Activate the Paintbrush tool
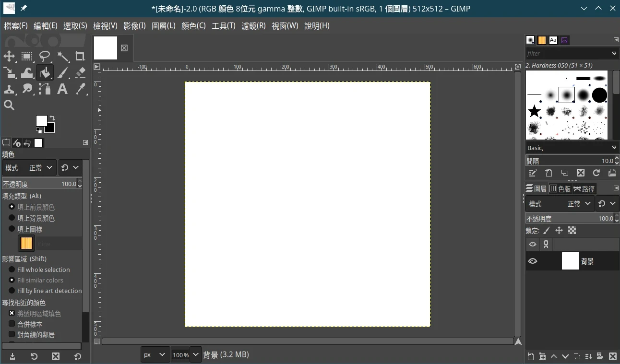Image resolution: width=620 pixels, height=364 pixels. [x=63, y=73]
